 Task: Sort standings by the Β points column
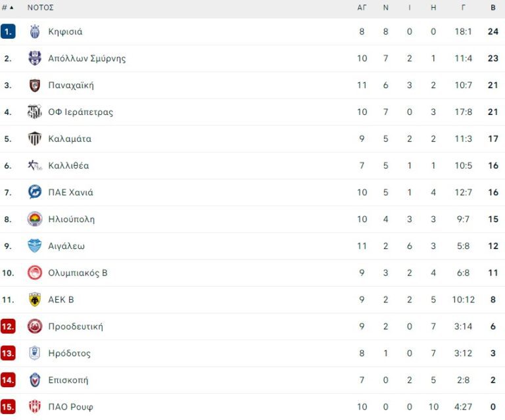(493, 8)
